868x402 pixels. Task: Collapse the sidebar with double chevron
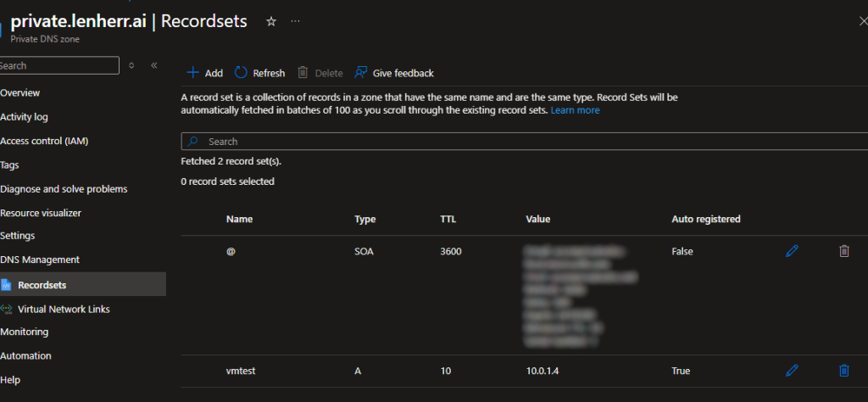tap(154, 65)
